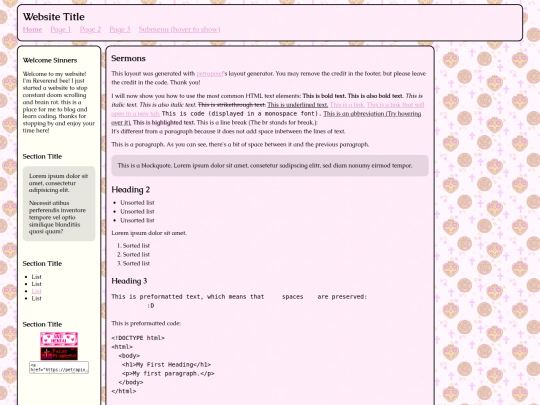Go to Page 3 in navigation
The height and width of the screenshot is (405, 540).
pos(120,30)
